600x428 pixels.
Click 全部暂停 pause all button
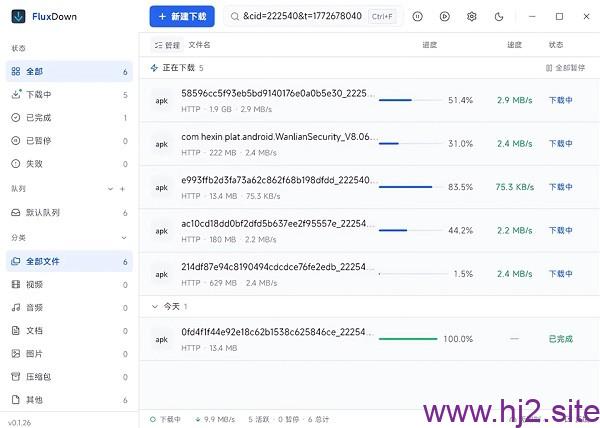566,68
